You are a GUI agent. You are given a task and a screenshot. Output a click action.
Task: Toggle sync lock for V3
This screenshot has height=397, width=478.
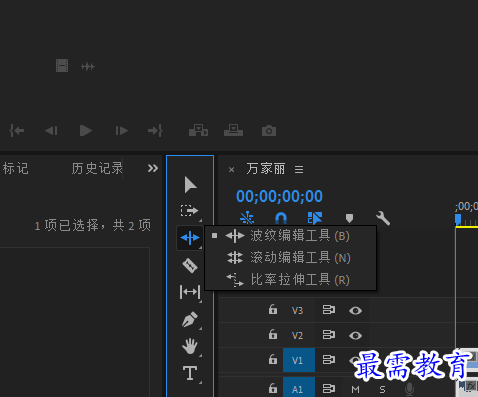coord(328,310)
